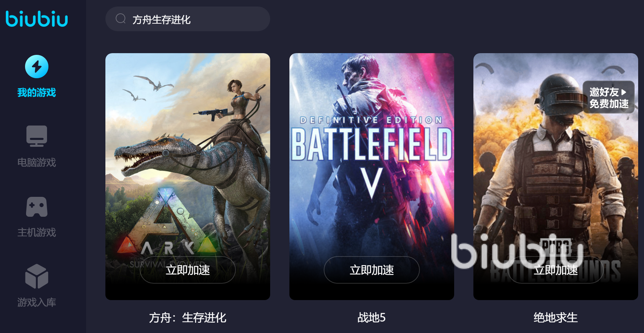This screenshot has height=333, width=644.
Task: Click the search field containing 方舟生存进化
Action: point(188,19)
